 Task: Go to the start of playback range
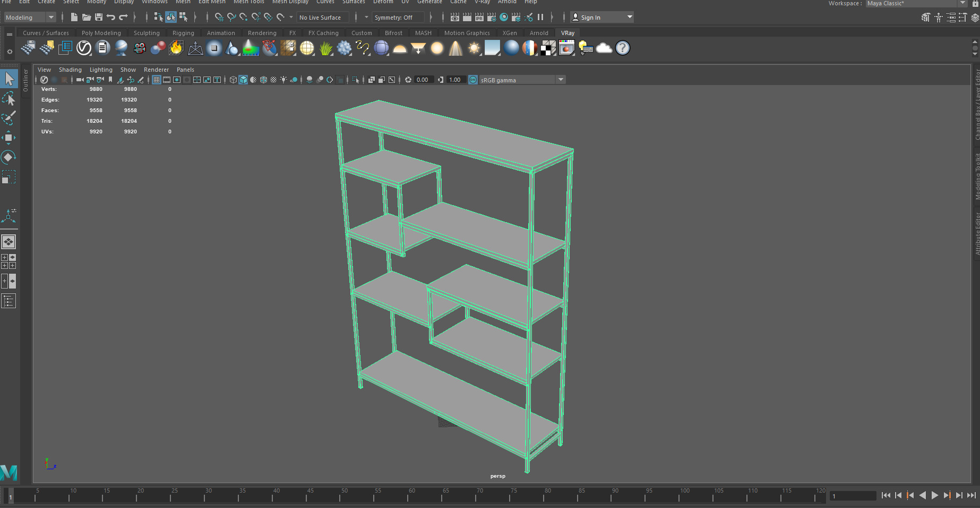886,495
